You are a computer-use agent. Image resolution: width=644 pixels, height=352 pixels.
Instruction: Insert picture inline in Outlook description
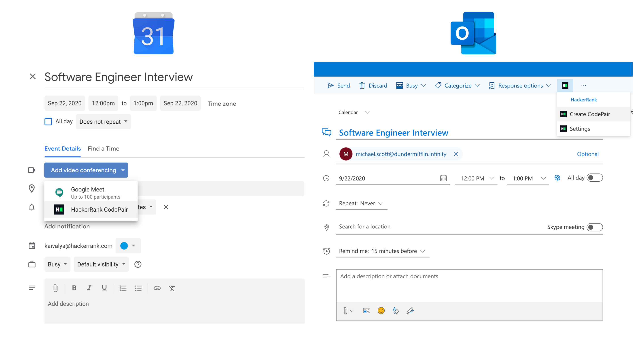(x=366, y=311)
